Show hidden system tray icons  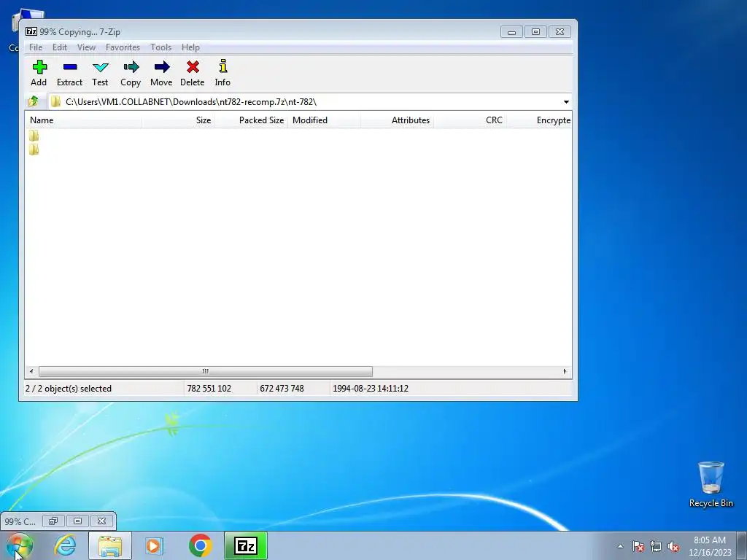pyautogui.click(x=620, y=546)
